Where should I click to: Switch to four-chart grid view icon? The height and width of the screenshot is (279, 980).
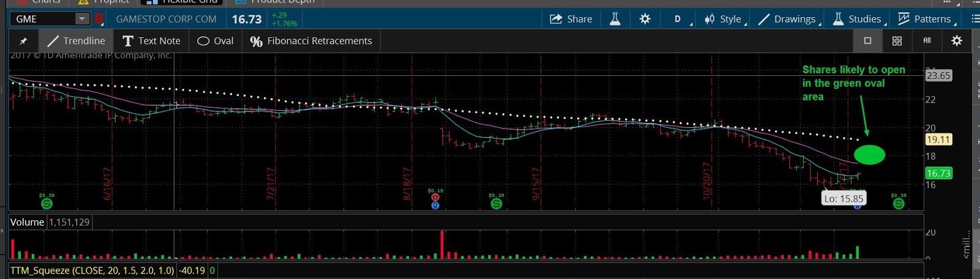[x=897, y=41]
